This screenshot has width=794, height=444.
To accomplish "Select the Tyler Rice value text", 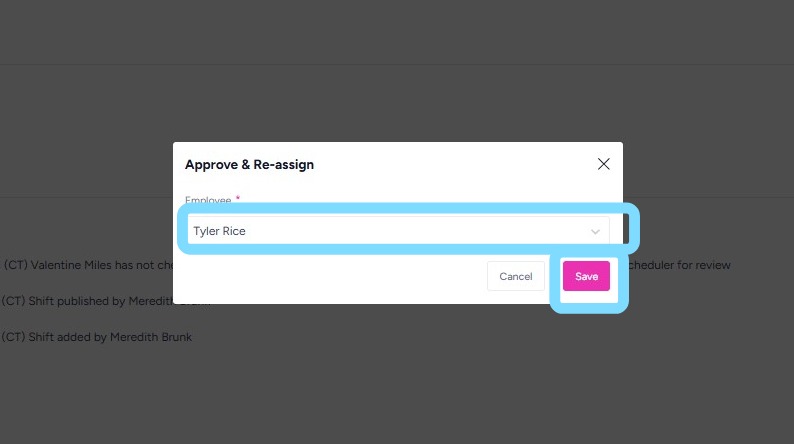I will click(220, 231).
